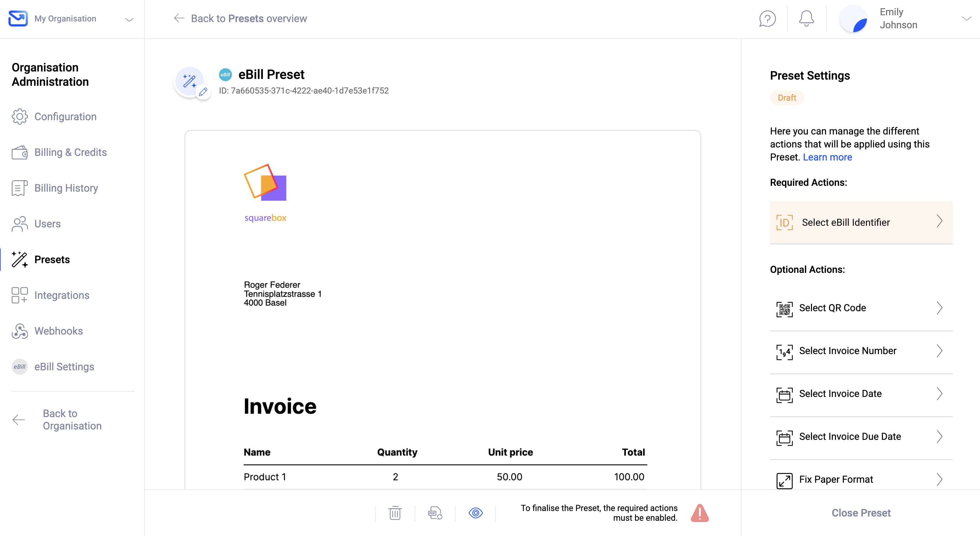Open Emily Johnson user menu chevron

point(966,19)
